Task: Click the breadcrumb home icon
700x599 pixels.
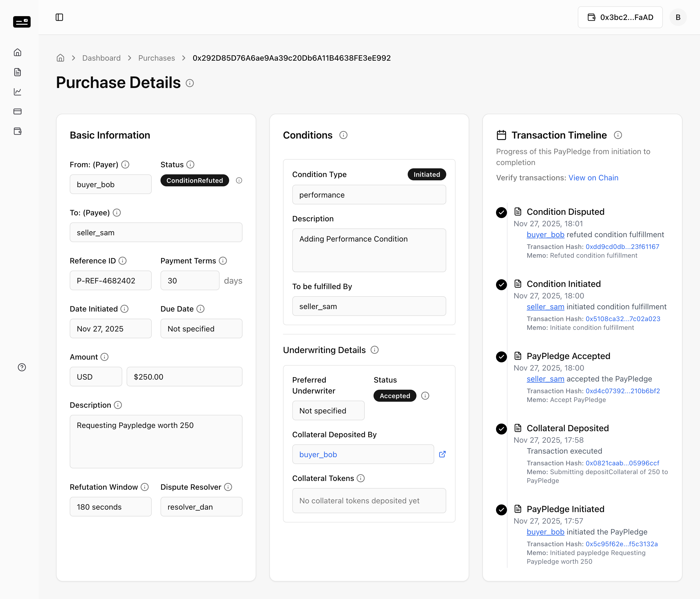Action: 60,58
